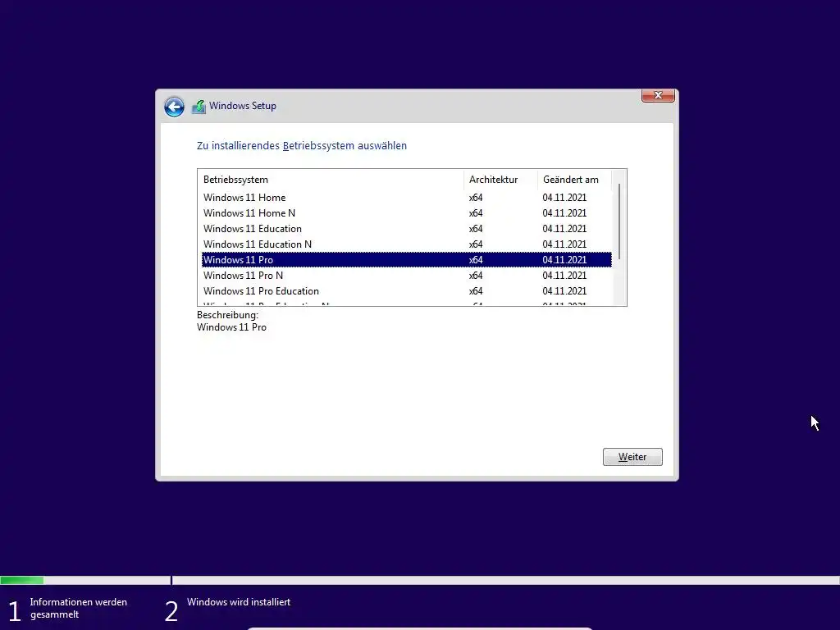Click the 04.11.2021 date of Pro Education
The image size is (840, 630).
(564, 291)
